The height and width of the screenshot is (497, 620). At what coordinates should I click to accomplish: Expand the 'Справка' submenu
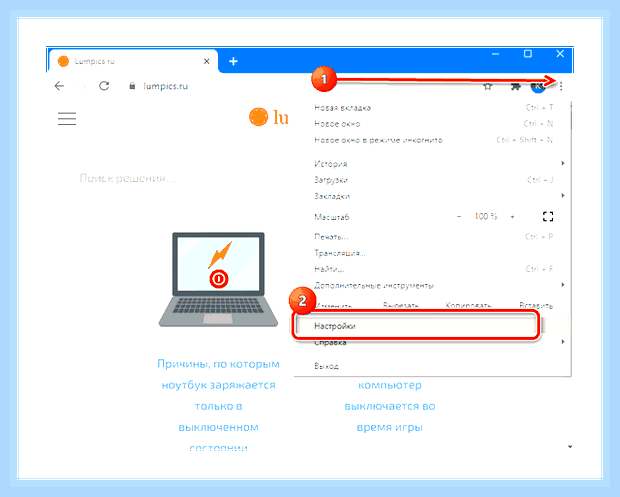[x=433, y=342]
